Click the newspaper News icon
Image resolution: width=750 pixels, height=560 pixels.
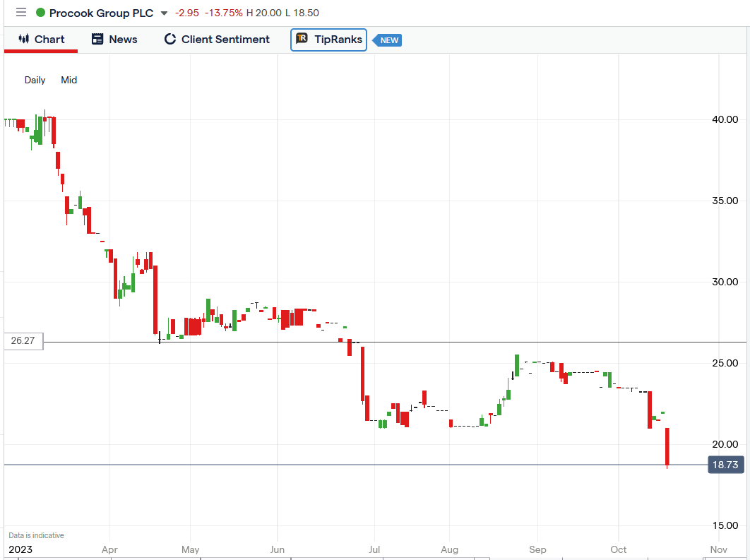point(97,40)
